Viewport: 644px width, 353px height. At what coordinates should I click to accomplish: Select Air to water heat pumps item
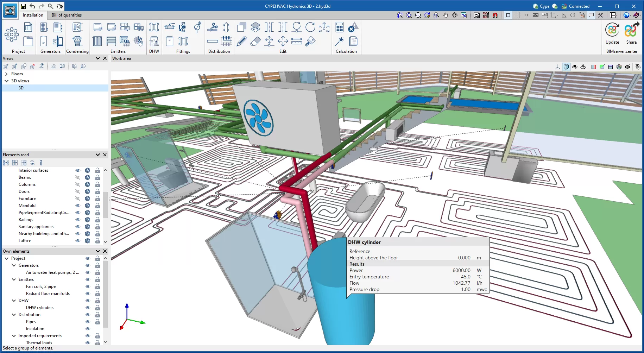click(x=52, y=272)
